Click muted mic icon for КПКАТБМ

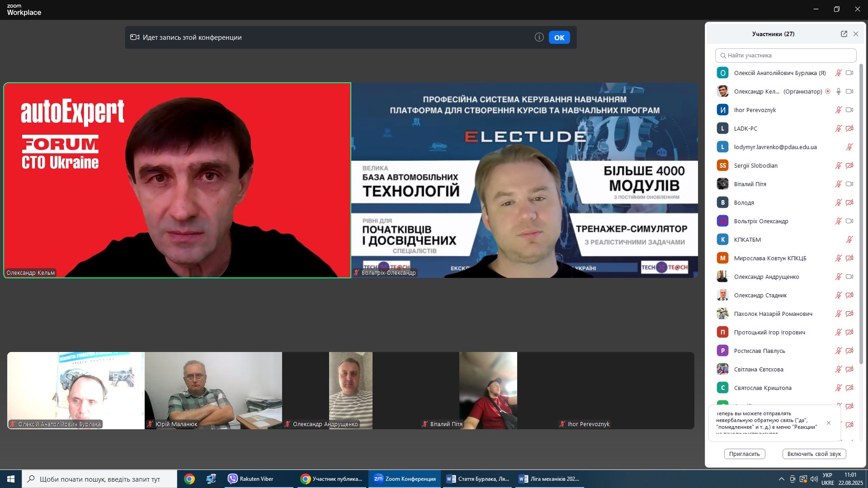[849, 239]
